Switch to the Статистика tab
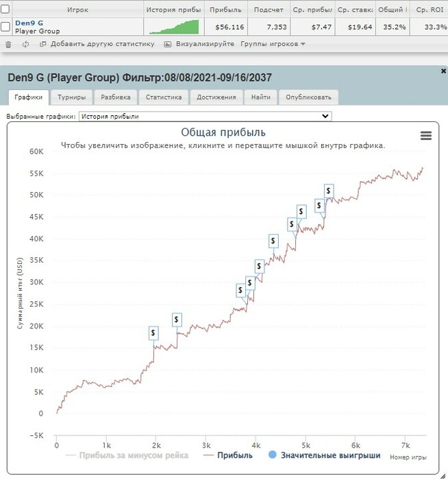Viewport: 448px width, 480px height. tap(164, 97)
